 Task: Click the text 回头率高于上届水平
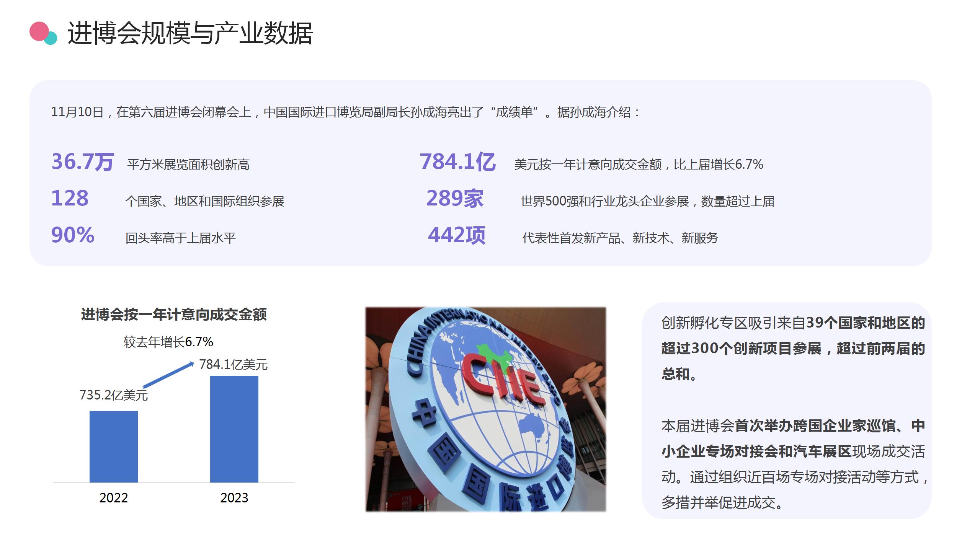click(180, 238)
